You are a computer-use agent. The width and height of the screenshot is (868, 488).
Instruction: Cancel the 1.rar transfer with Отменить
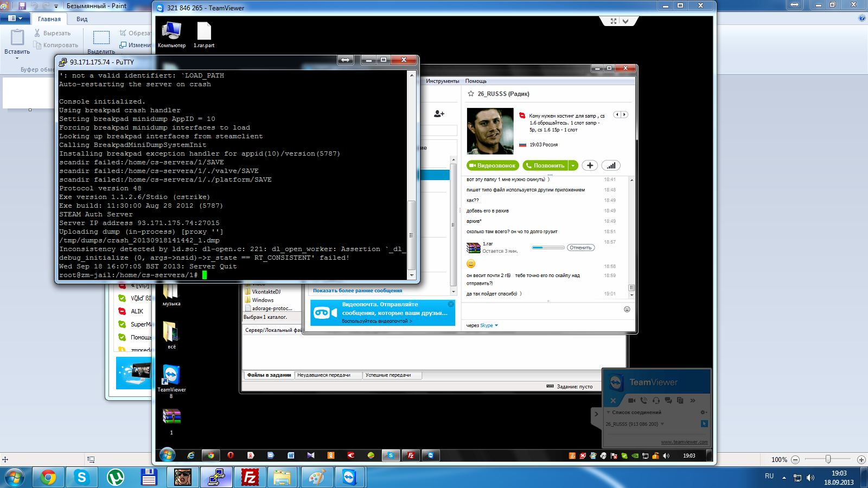[580, 248]
